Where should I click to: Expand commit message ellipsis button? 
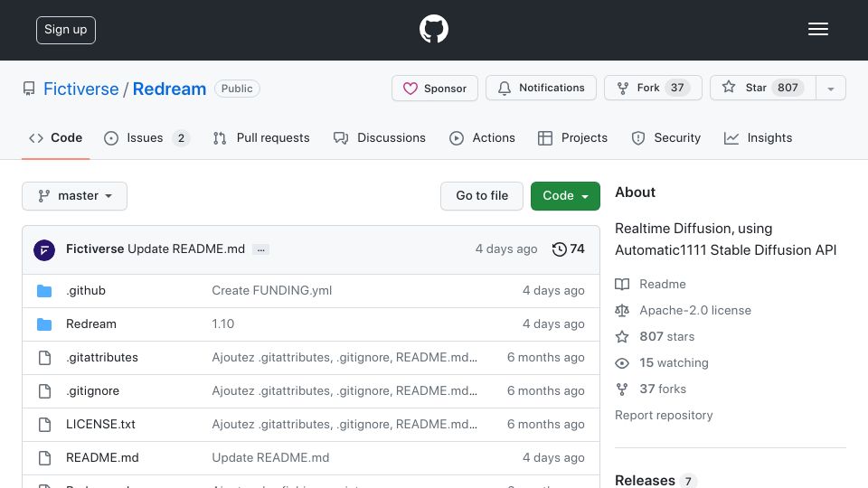pos(260,249)
